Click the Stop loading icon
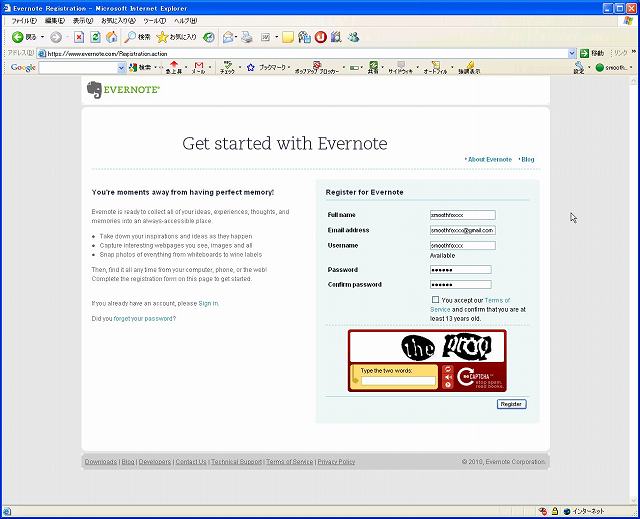Screen dimensions: 640x519 pos(79,38)
